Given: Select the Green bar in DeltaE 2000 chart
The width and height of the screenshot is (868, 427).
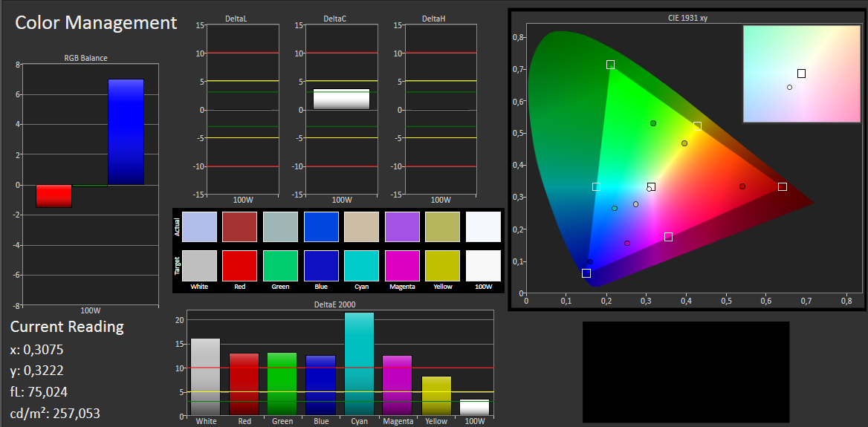Looking at the screenshot, I should click(x=282, y=384).
